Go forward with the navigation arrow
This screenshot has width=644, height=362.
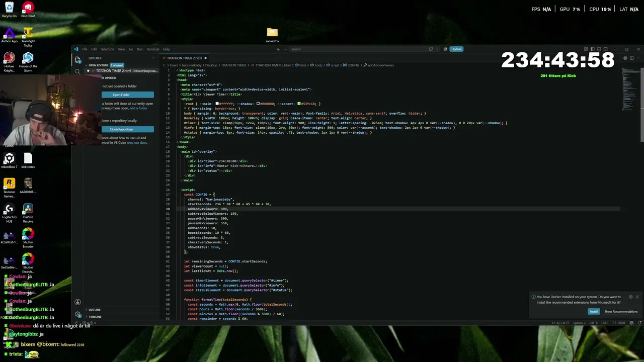coord(286,49)
